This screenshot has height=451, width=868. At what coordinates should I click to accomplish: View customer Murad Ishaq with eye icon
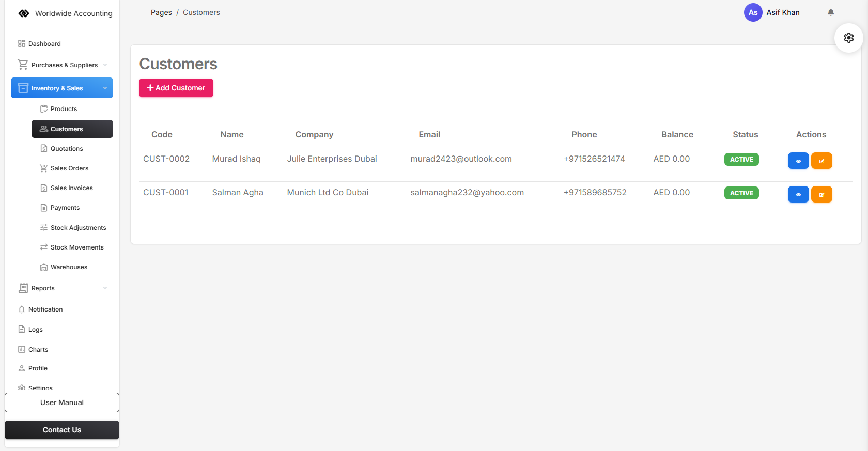798,161
